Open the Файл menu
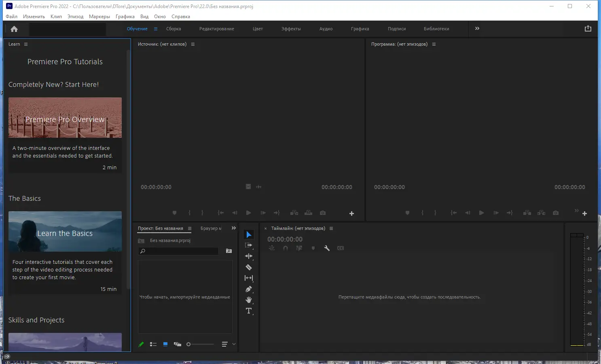 point(11,17)
